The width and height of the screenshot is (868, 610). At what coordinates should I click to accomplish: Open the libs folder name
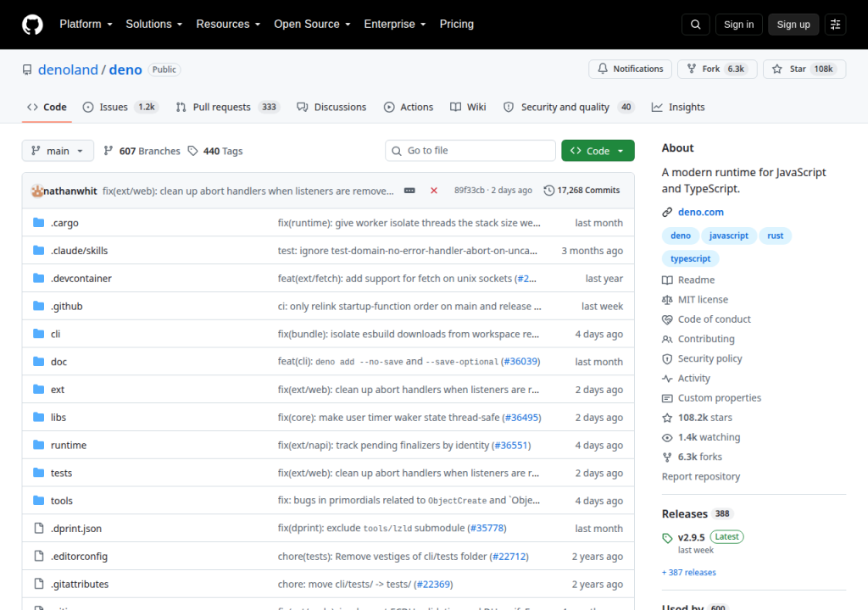click(58, 417)
